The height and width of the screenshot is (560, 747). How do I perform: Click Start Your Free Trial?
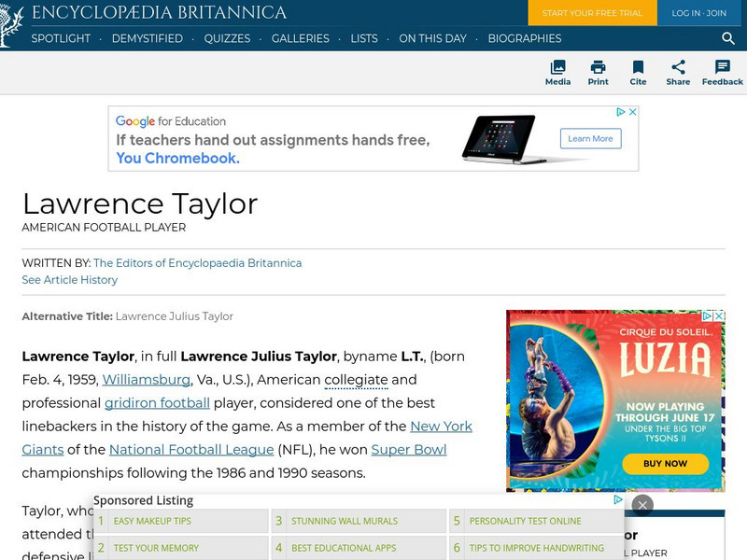click(x=592, y=14)
